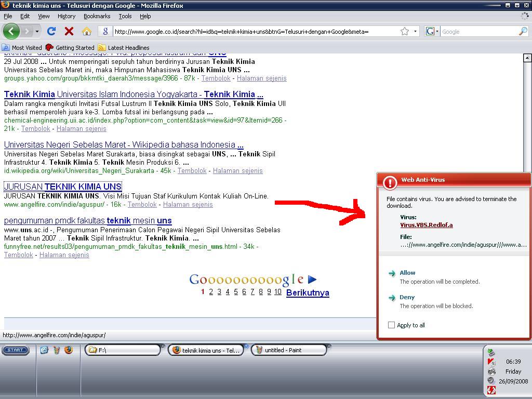Open the back/forward history dropdown arrow
This screenshot has height=399, width=532.
click(37, 32)
